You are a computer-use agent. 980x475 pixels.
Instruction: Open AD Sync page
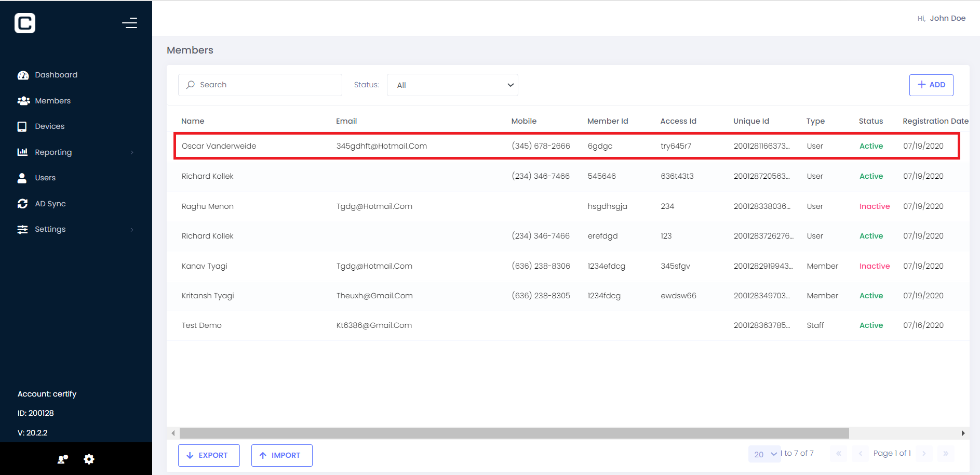pos(50,204)
